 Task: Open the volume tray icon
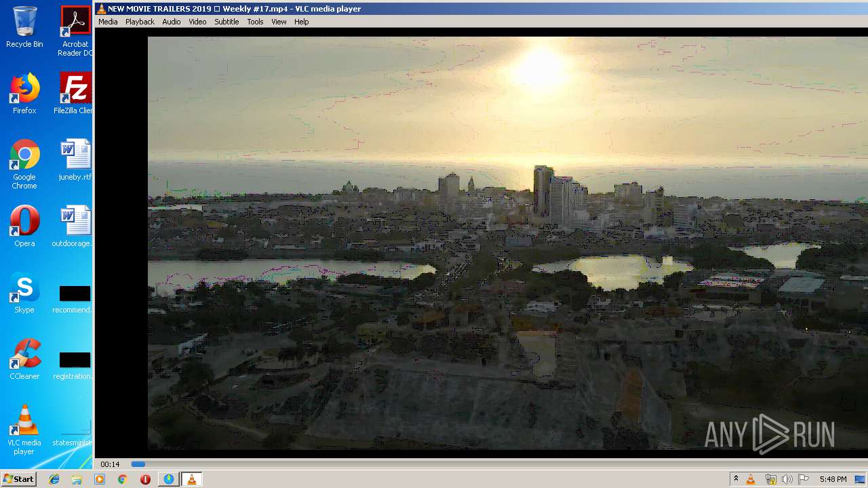point(787,479)
